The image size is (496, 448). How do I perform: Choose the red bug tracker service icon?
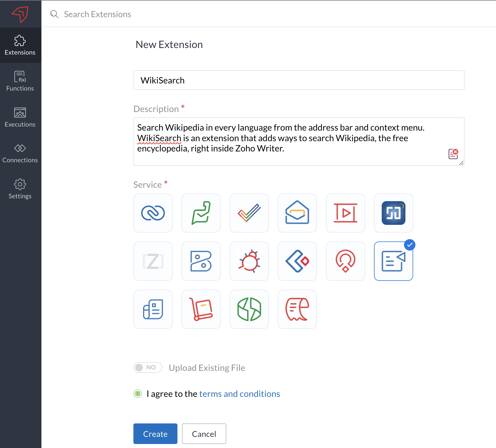pos(249,261)
